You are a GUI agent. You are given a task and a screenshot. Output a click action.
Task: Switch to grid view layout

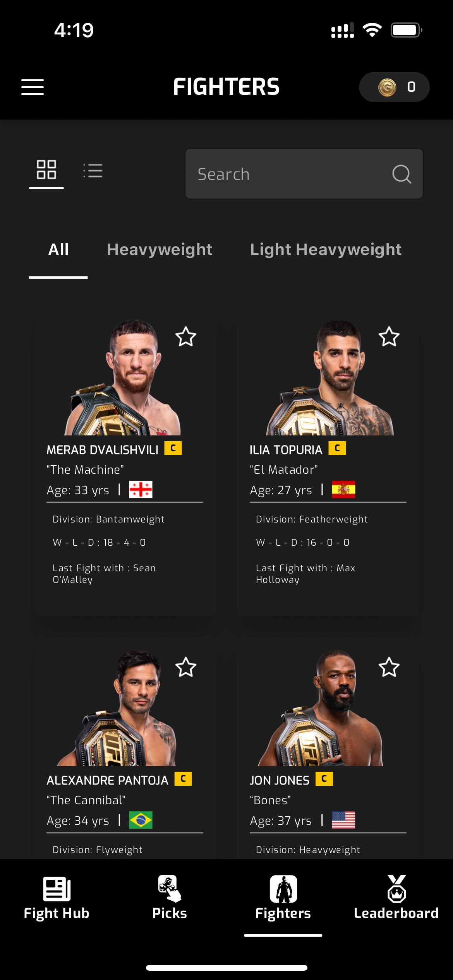point(46,170)
